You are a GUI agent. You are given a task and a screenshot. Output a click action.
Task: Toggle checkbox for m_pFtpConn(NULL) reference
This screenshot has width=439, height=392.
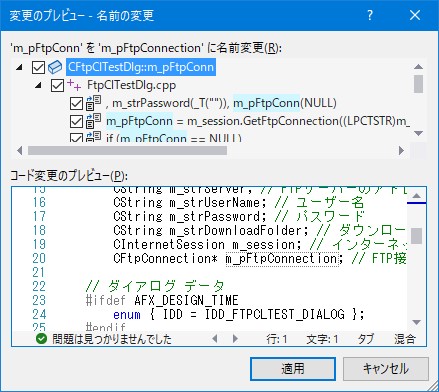[76, 103]
